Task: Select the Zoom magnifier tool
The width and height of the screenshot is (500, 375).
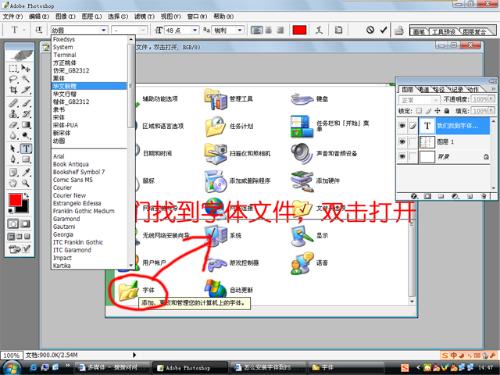Action: point(26,183)
